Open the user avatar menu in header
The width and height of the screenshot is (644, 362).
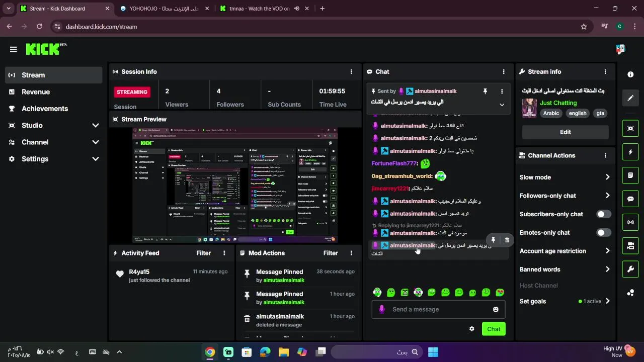(620, 49)
